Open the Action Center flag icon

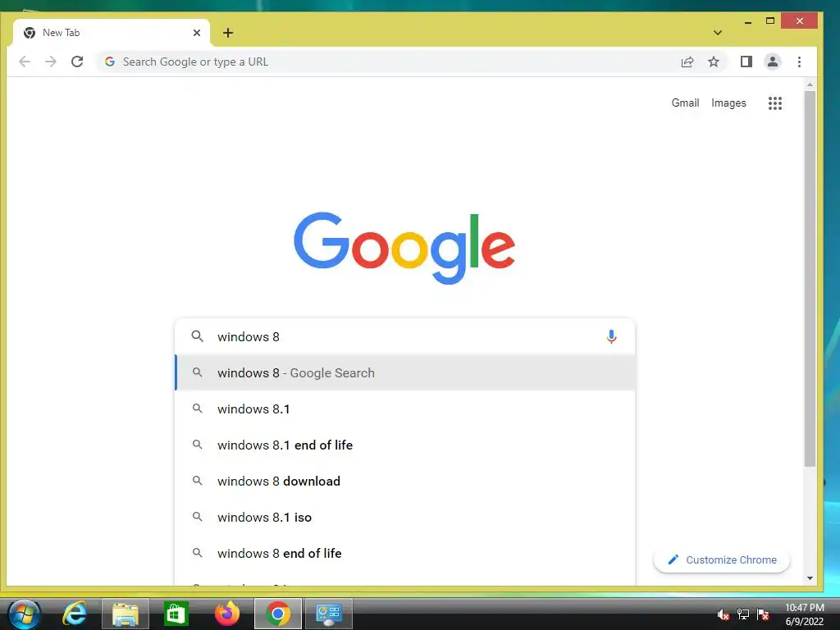pos(763,614)
